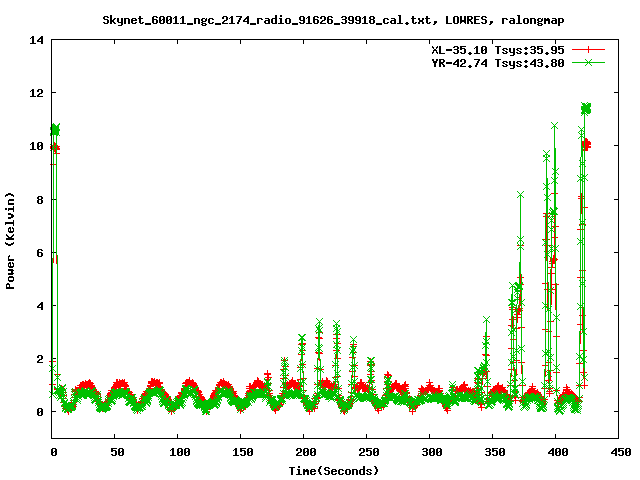The width and height of the screenshot is (640, 480).
Task: Select the XL-35.10 Tsys:35.95 legend entry
Action: (x=498, y=50)
